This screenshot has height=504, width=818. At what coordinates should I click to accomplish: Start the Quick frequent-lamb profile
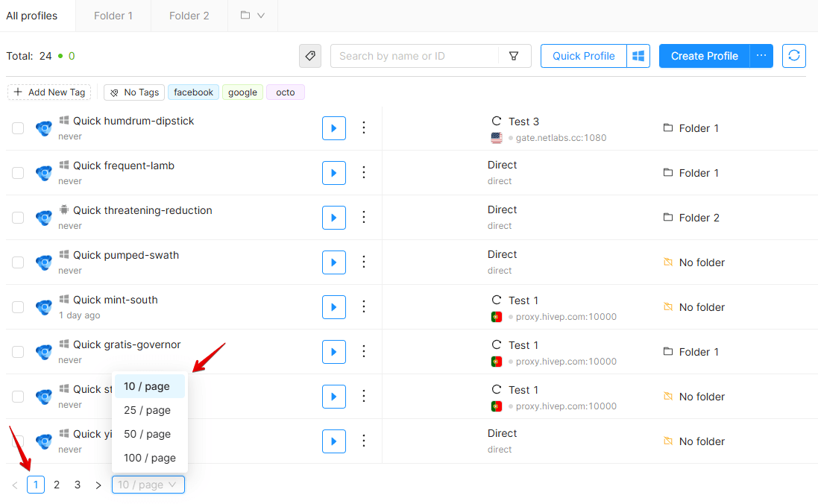click(x=334, y=173)
